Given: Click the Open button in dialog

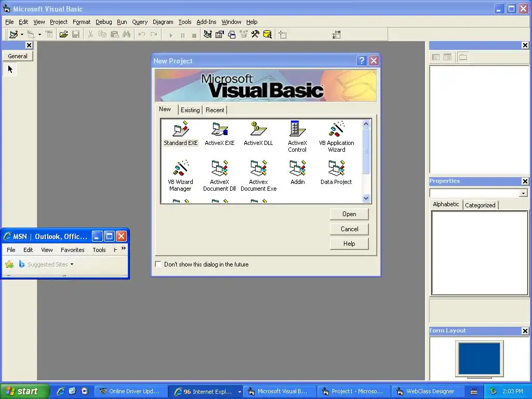Looking at the screenshot, I should [x=349, y=214].
